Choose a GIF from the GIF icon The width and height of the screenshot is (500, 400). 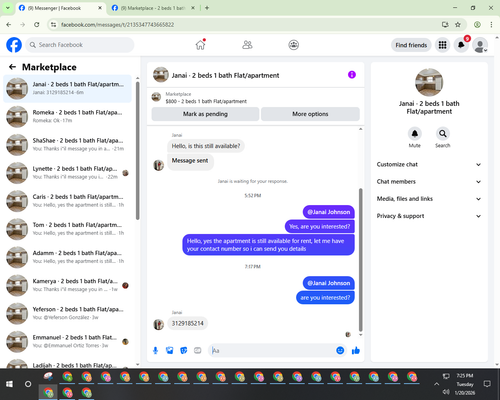pyautogui.click(x=198, y=350)
